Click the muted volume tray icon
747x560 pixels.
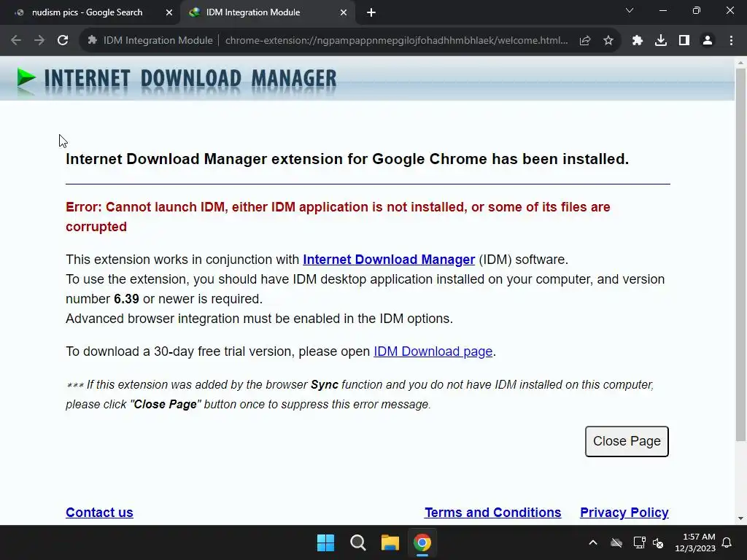pos(658,542)
